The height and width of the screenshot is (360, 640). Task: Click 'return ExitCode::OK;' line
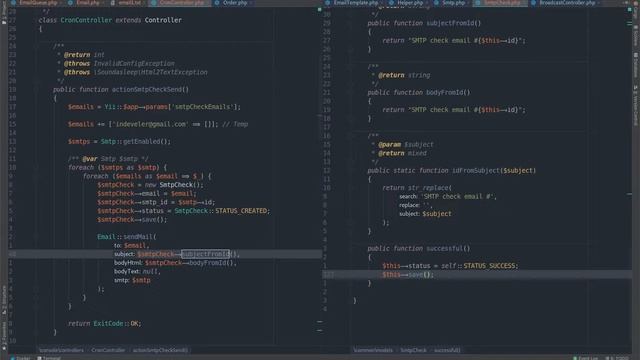104,323
